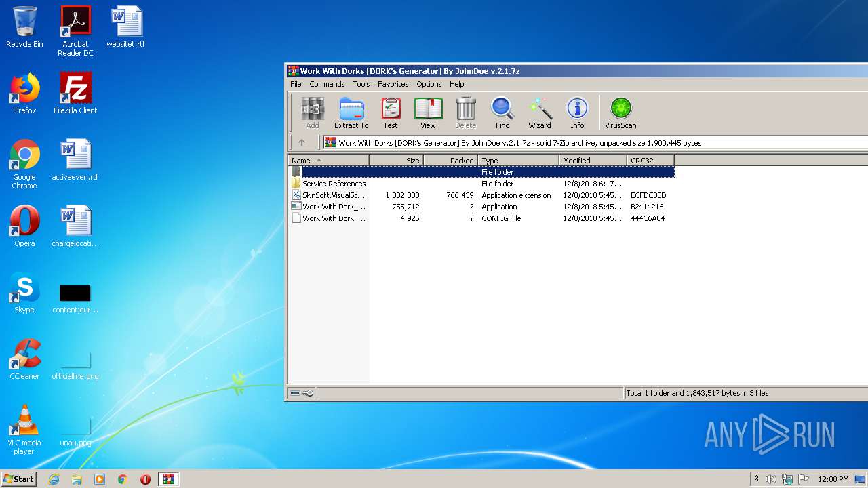Open Opera from taskbar
The width and height of the screenshot is (868, 488).
pyautogui.click(x=145, y=479)
